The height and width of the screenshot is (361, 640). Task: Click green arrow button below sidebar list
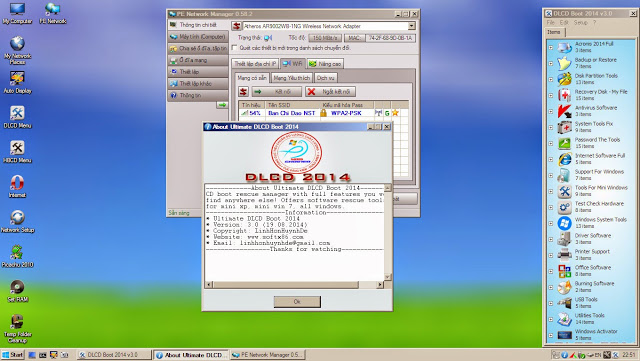(x=222, y=105)
